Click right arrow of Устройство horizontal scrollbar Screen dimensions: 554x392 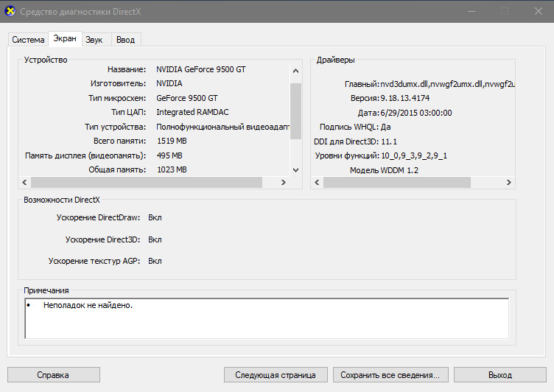pos(284,182)
